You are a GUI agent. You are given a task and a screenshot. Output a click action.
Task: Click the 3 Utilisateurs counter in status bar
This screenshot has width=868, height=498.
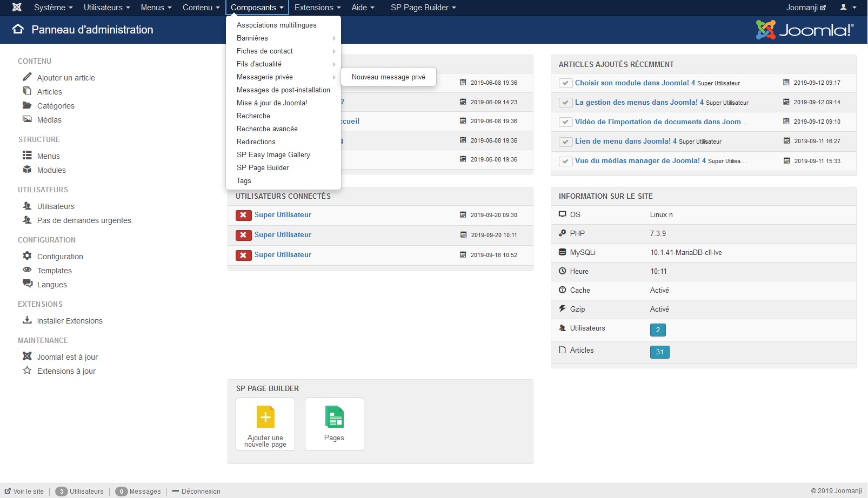pos(79,491)
